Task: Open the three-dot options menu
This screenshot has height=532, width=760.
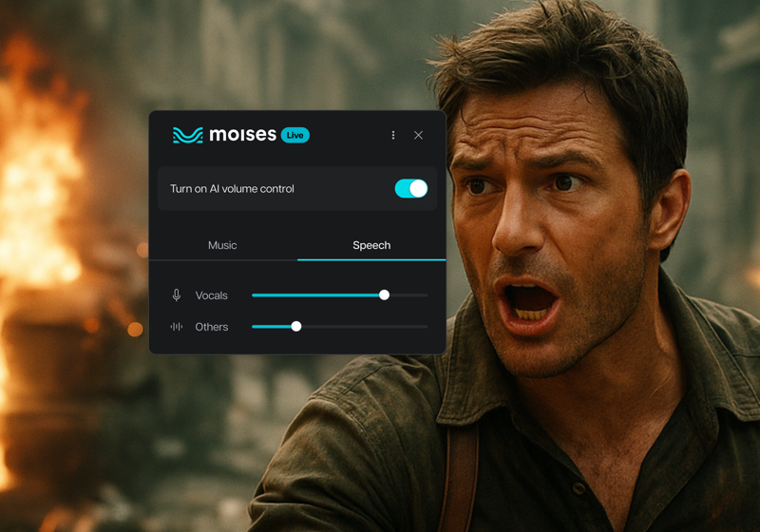Action: click(x=393, y=135)
